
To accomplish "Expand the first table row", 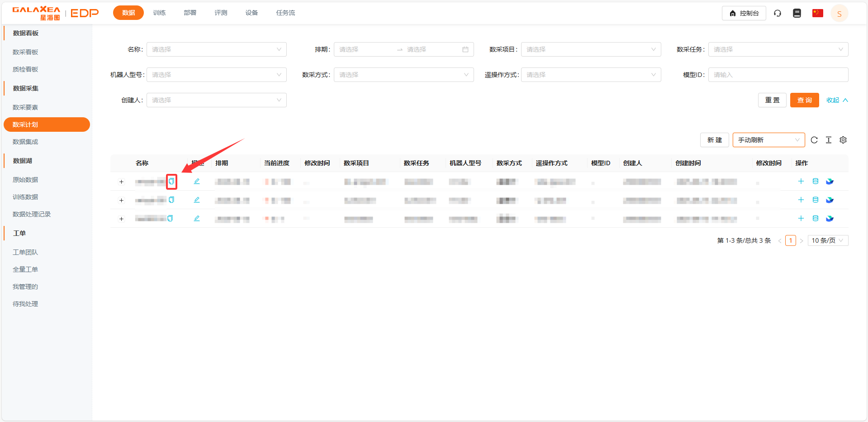I will [x=121, y=182].
